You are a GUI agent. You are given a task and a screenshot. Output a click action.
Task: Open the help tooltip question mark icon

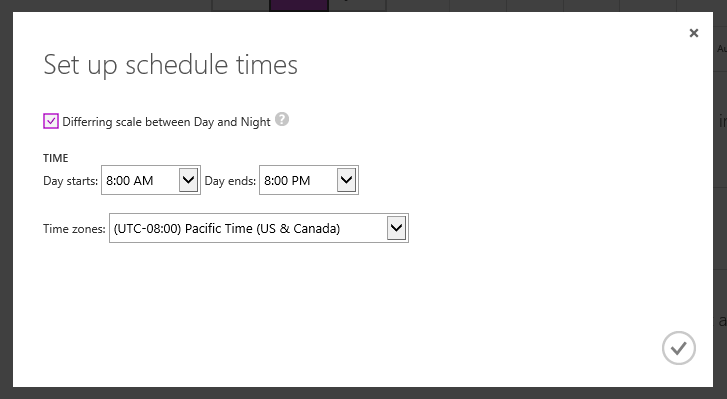click(282, 119)
